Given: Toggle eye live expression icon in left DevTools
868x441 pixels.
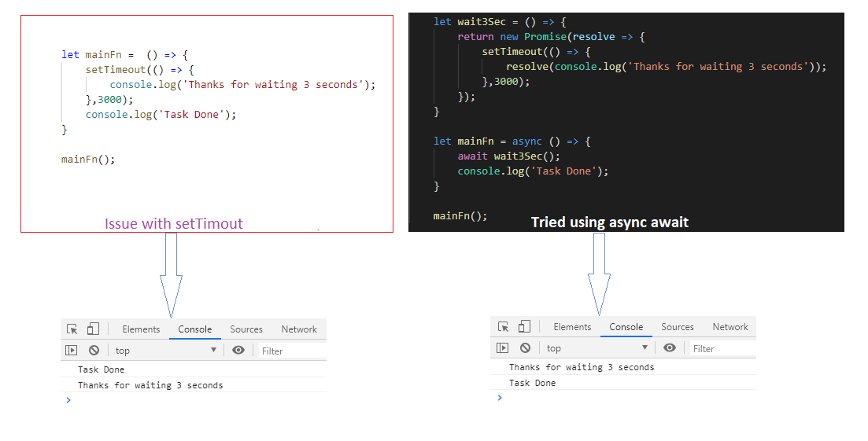Looking at the screenshot, I should coord(238,350).
